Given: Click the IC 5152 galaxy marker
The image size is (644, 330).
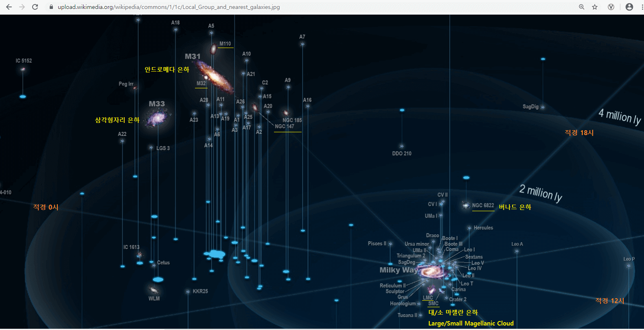Looking at the screenshot, I should click(x=23, y=69).
